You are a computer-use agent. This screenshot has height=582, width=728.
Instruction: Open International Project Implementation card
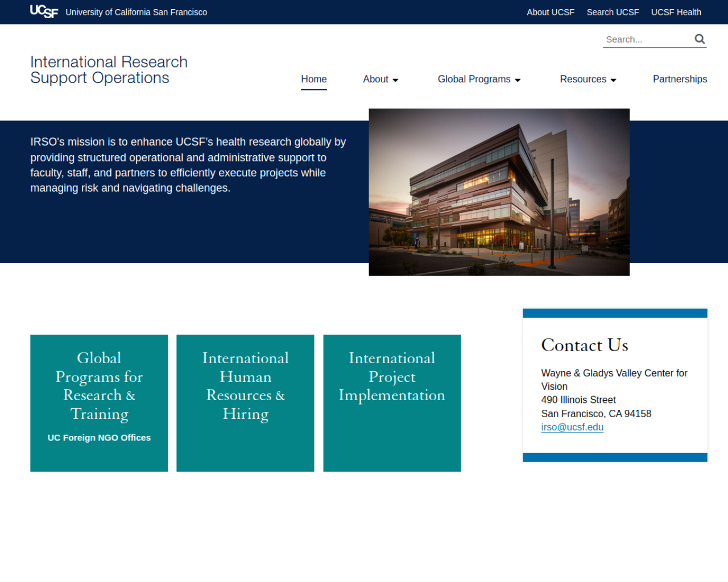click(392, 403)
